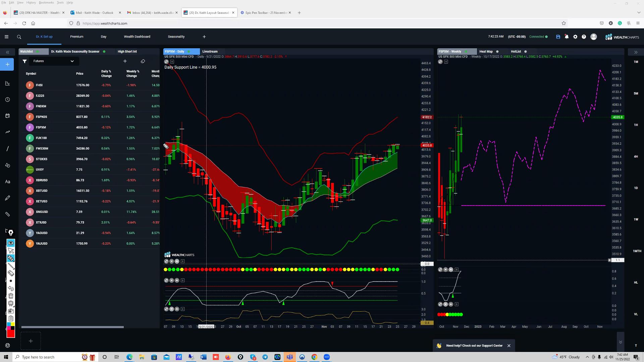Open Seasonality workspace tab
Image resolution: width=644 pixels, height=362 pixels.
coord(176,37)
